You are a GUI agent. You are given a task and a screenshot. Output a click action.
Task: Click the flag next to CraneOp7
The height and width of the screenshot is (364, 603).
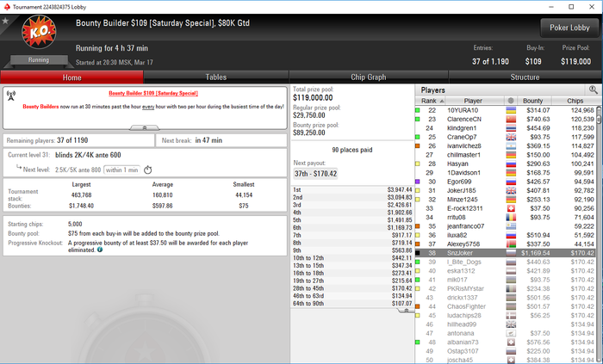coord(511,137)
